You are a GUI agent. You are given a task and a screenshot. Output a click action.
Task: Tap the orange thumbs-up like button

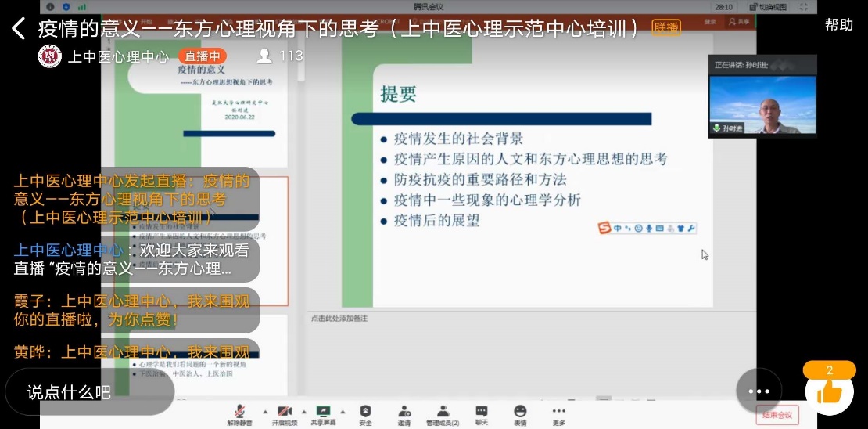829,391
